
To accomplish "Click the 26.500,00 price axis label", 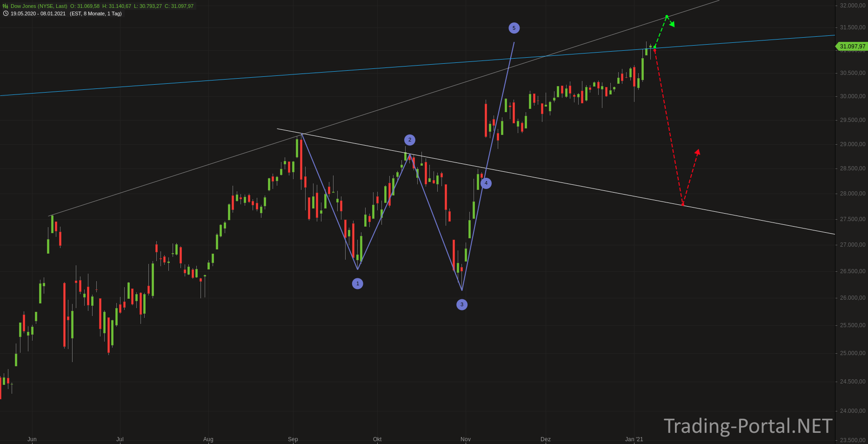I will coord(853,271).
